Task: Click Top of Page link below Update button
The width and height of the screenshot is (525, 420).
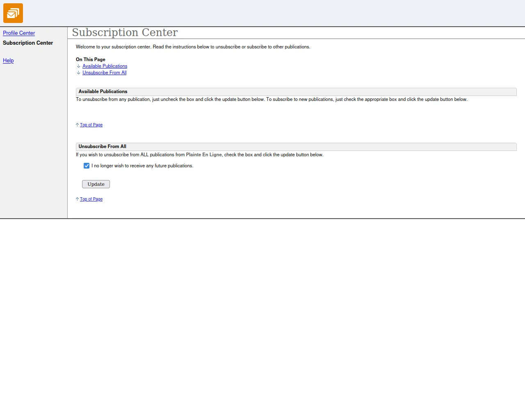Action: coord(91,199)
